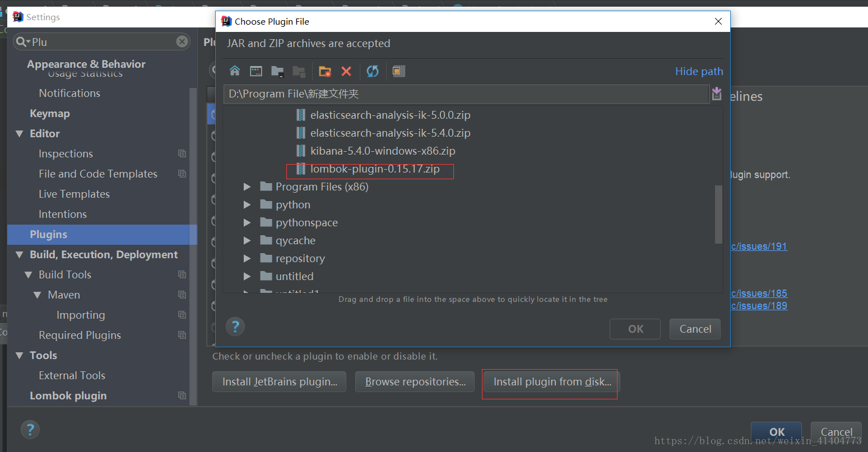Click zip icon of kibana-5.4.0-windows-x86.zip
The image size is (868, 452).
tap(301, 151)
